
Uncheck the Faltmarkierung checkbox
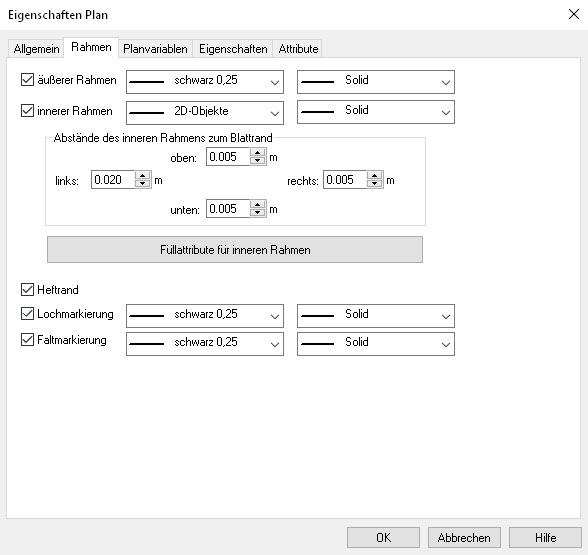(x=27, y=340)
